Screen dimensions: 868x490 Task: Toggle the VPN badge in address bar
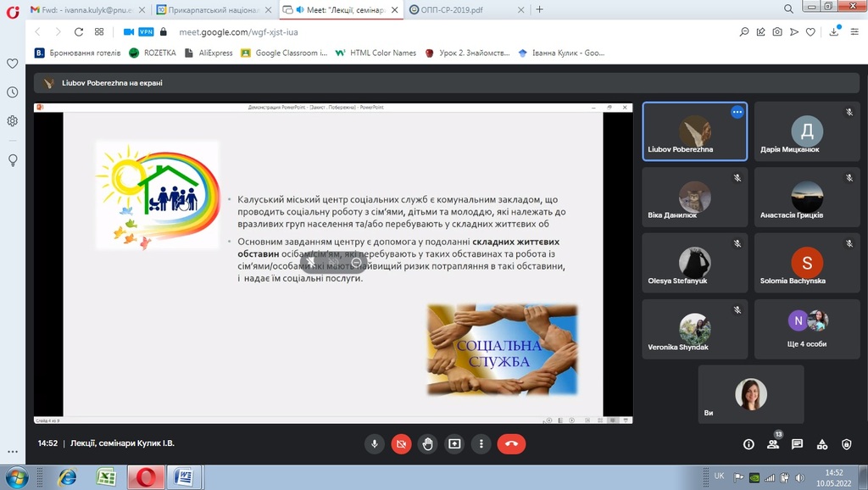click(x=146, y=31)
